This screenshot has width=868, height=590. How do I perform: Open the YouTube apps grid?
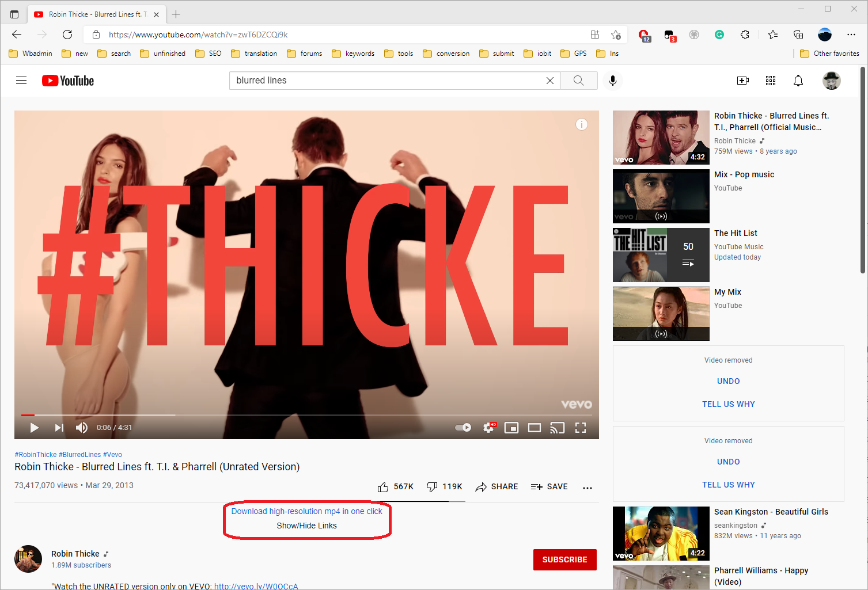(771, 81)
